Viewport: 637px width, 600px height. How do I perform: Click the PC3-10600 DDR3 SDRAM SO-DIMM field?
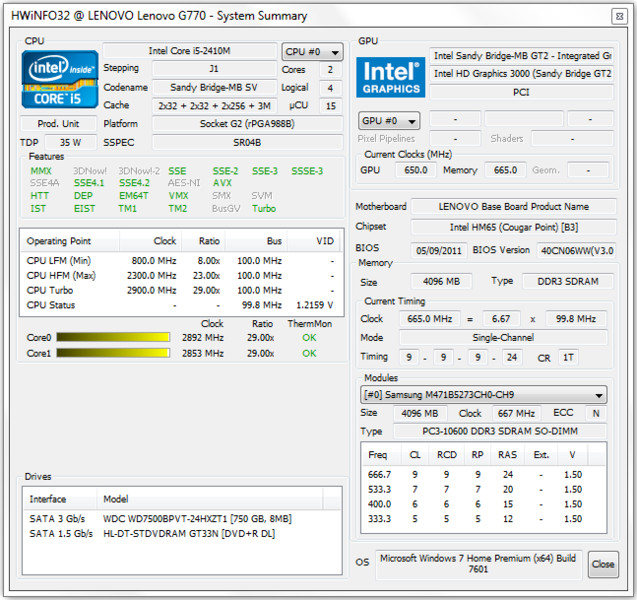pos(500,431)
